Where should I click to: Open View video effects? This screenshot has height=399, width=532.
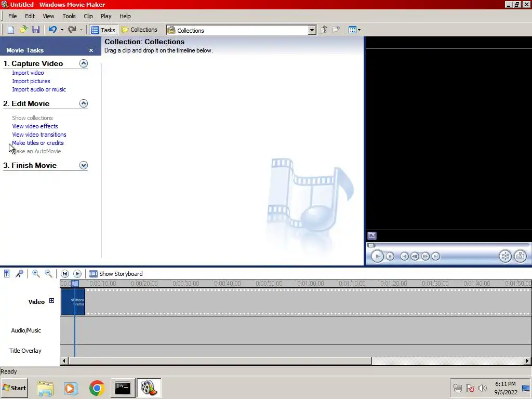pyautogui.click(x=35, y=126)
